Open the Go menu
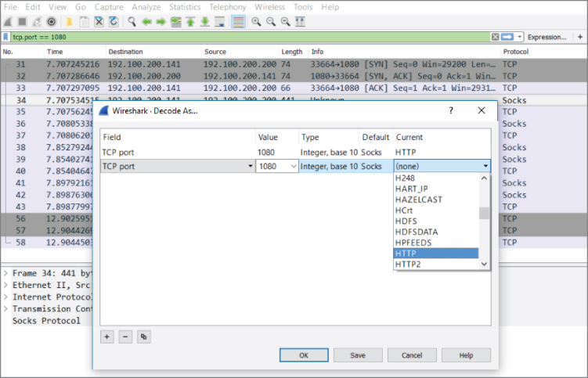Screen dimensions: 588x378 [x=80, y=7]
